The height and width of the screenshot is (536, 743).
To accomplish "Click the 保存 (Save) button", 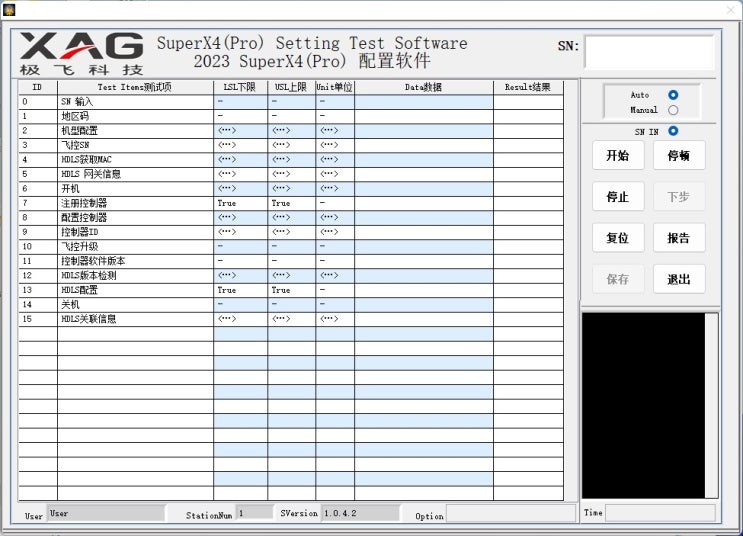I will [618, 279].
